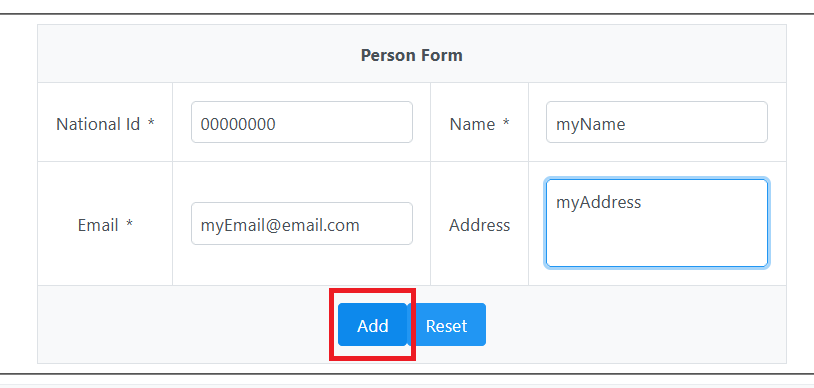This screenshot has width=814, height=388.
Task: Click the Address label text
Action: tap(480, 225)
